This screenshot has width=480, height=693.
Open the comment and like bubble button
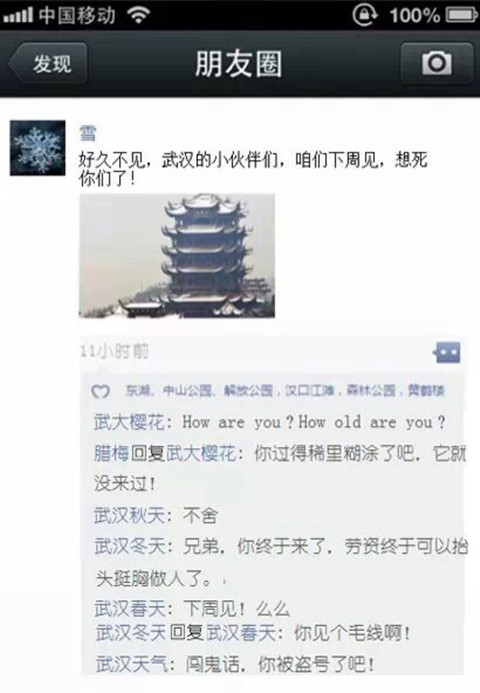pos(446,353)
